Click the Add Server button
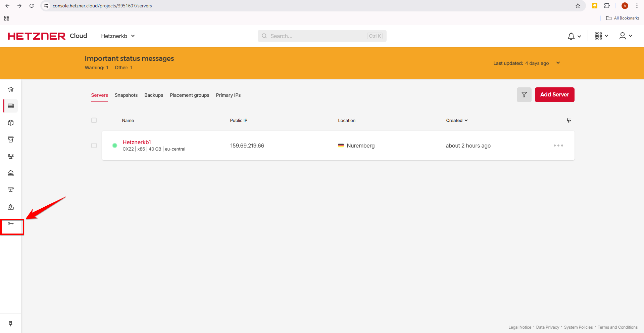This screenshot has height=333, width=644. [x=554, y=95]
